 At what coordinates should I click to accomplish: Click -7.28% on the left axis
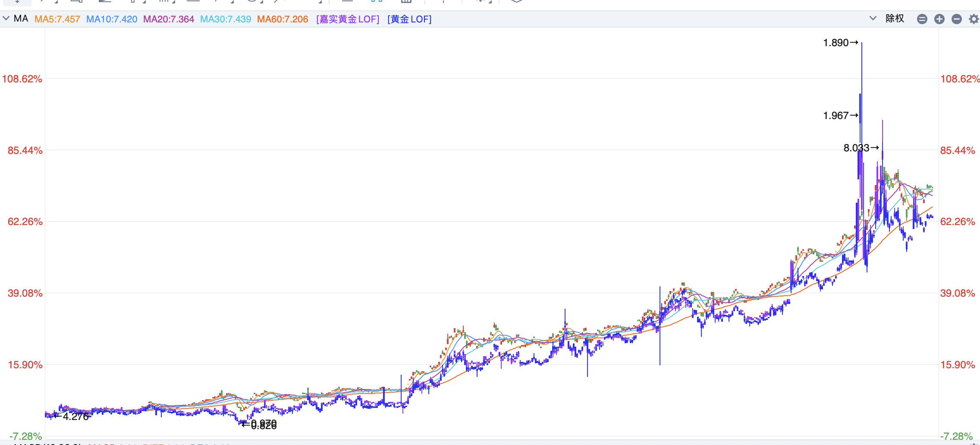pyautogui.click(x=25, y=436)
